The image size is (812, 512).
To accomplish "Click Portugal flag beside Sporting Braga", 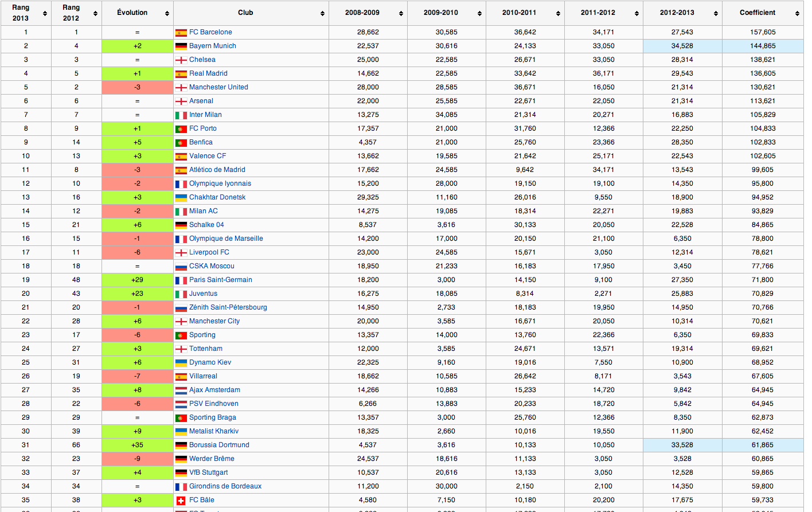I will pos(181,418).
